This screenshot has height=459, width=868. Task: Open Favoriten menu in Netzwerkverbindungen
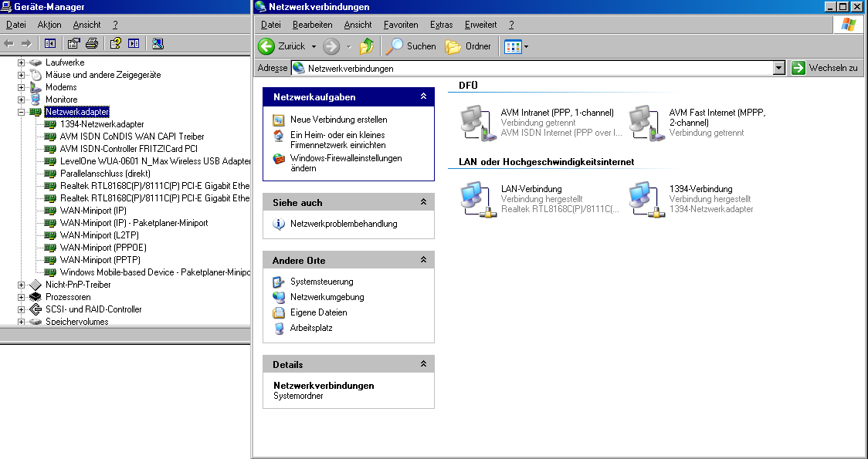tap(401, 25)
